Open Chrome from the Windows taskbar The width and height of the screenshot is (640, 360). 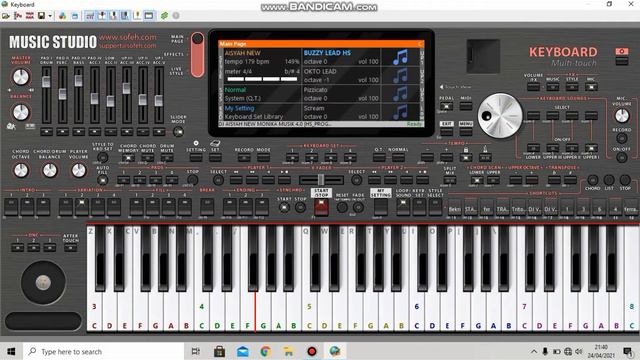[x=265, y=351]
